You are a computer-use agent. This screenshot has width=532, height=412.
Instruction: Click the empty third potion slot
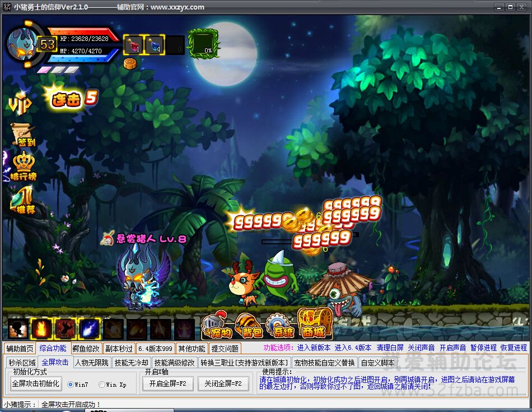point(175,44)
